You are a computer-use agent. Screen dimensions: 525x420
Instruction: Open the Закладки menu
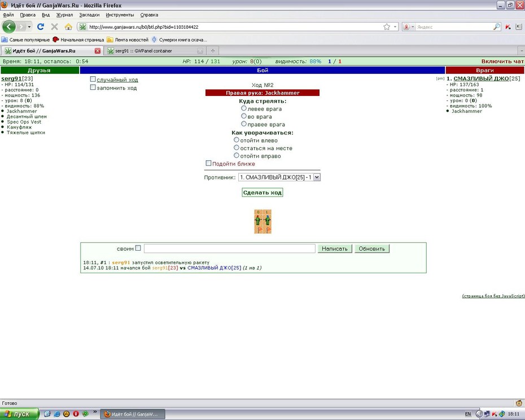(89, 15)
